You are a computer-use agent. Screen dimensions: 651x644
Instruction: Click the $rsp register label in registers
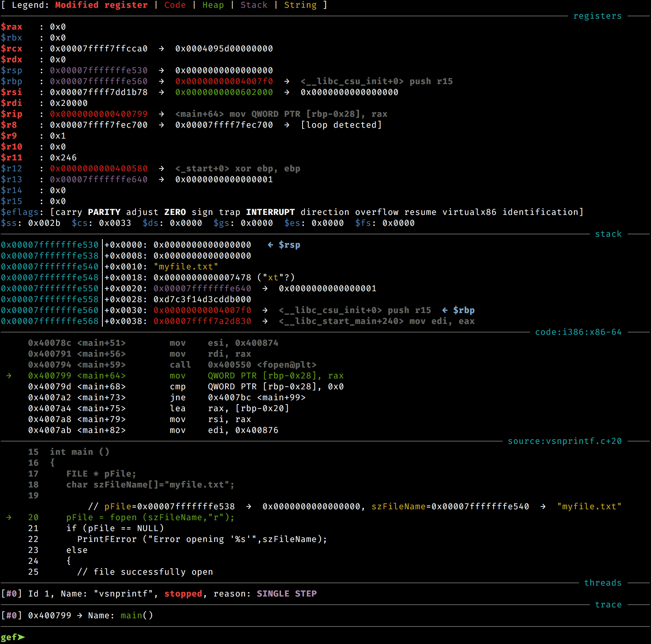coord(11,70)
